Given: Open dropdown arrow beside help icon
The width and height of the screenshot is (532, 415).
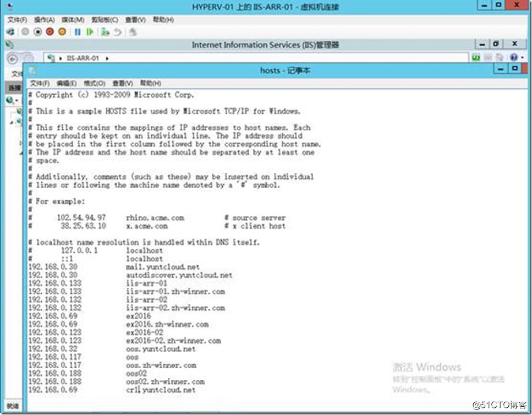Looking at the screenshot, I should (523, 58).
